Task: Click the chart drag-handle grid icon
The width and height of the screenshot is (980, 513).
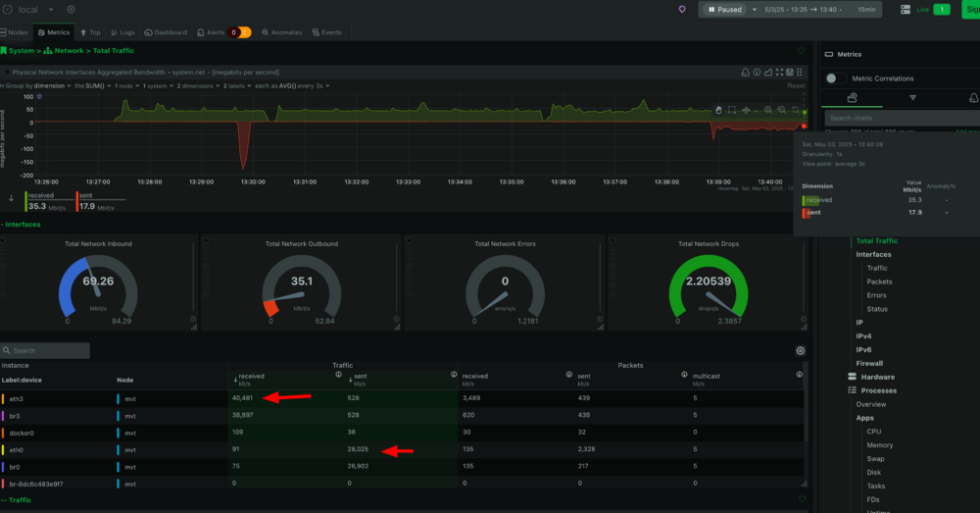Action: click(x=800, y=73)
